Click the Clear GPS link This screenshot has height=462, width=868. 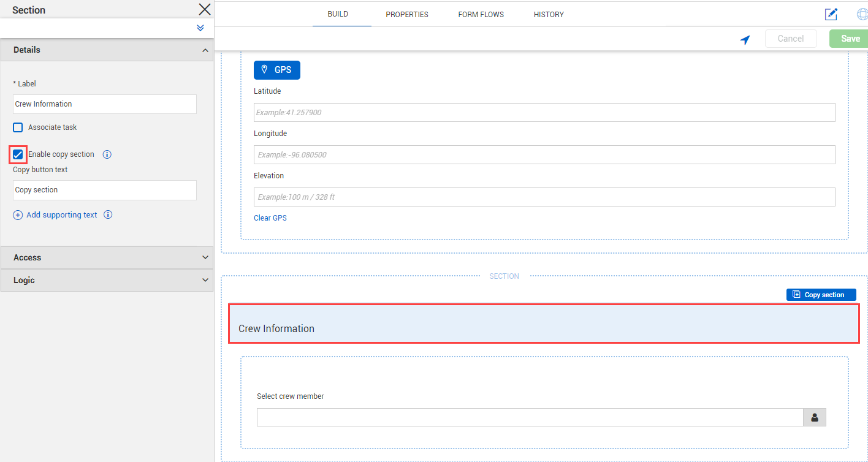click(270, 218)
